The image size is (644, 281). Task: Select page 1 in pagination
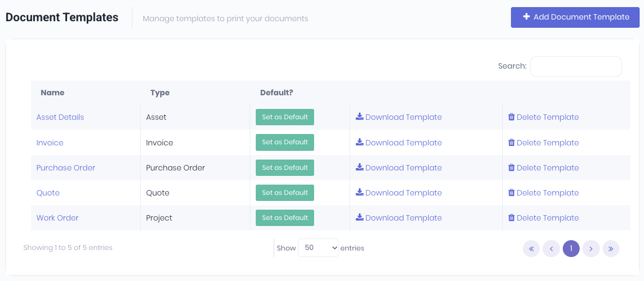tap(571, 248)
